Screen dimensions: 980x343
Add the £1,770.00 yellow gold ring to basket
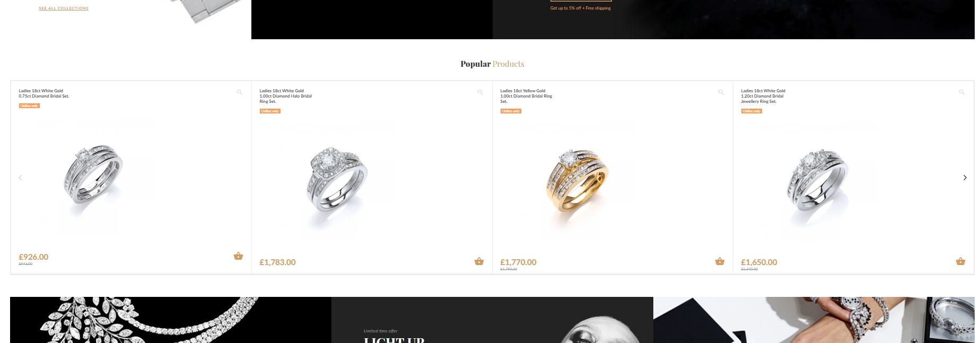pos(720,261)
